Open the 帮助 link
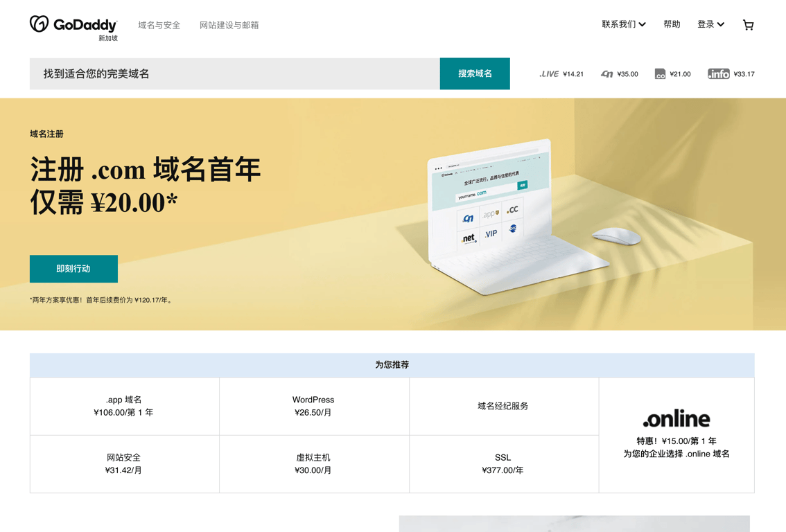Screen dimensions: 786x532 [x=672, y=24]
